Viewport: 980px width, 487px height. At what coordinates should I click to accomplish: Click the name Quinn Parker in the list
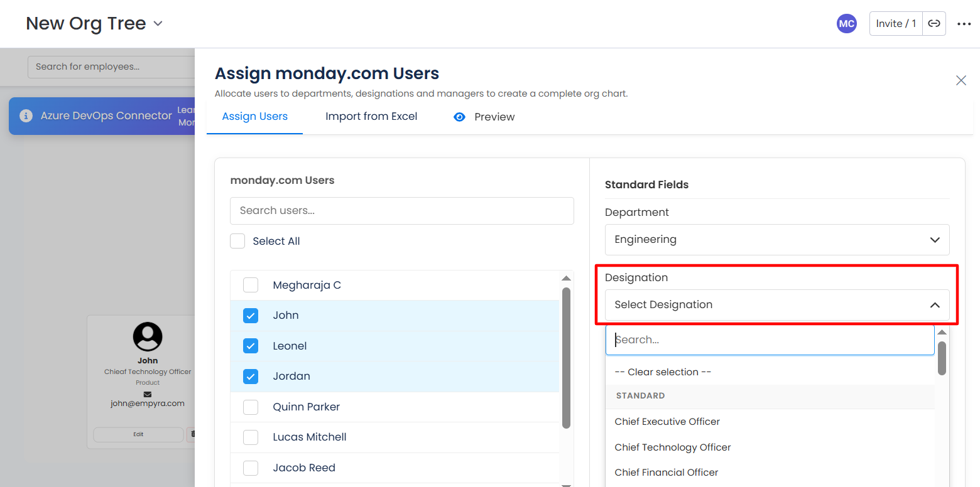(306, 407)
